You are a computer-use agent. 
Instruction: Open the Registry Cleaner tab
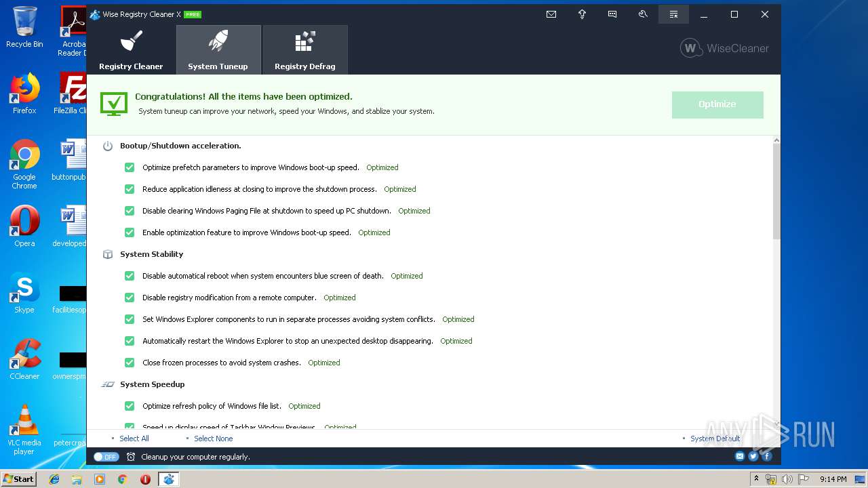pos(131,50)
